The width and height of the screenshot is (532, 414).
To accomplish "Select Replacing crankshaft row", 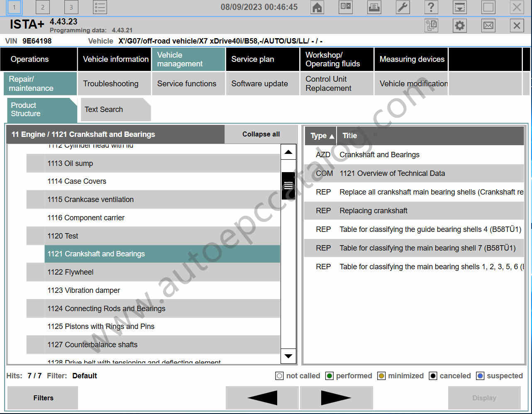I will 414,211.
